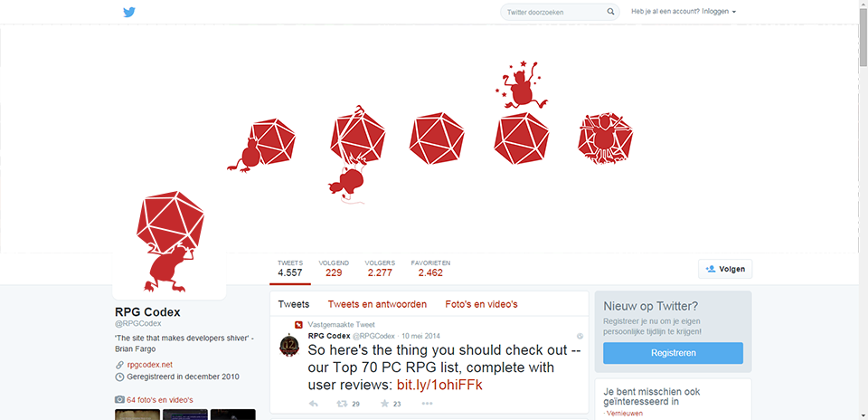Click the camera icon beside 64 foto's
This screenshot has height=420, width=868.
pos(119,399)
